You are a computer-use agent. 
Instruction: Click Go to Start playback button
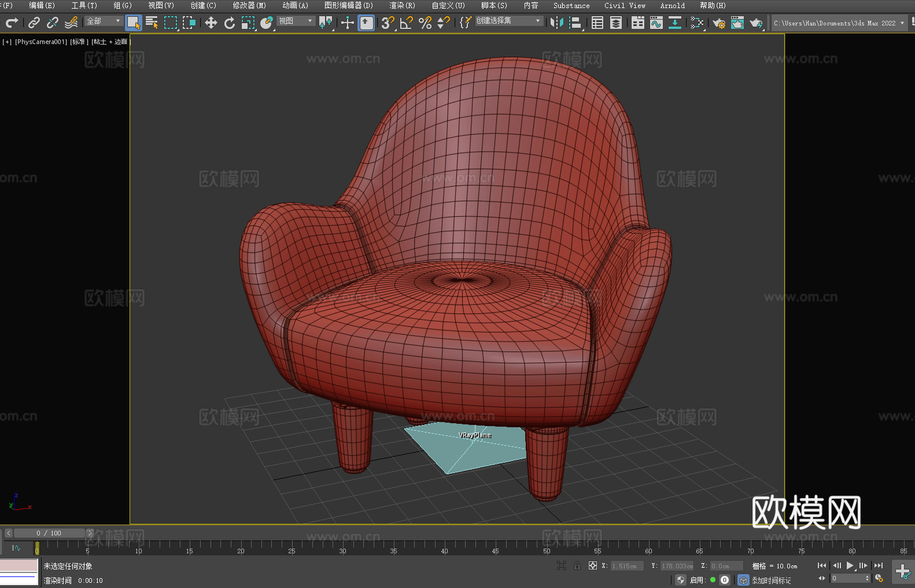[822, 565]
